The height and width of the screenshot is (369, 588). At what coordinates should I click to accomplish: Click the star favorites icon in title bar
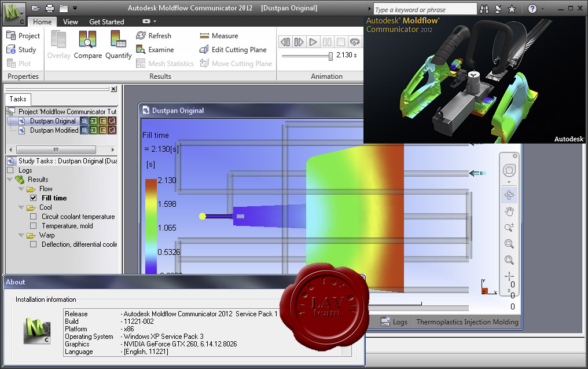pos(512,9)
